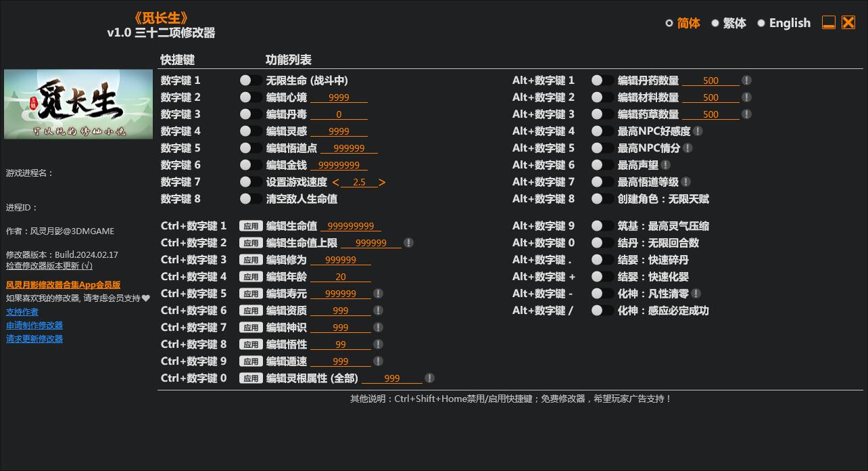Image resolution: width=868 pixels, height=471 pixels.
Task: Click the info icon beside 编辑寿元
Action: coord(378,293)
